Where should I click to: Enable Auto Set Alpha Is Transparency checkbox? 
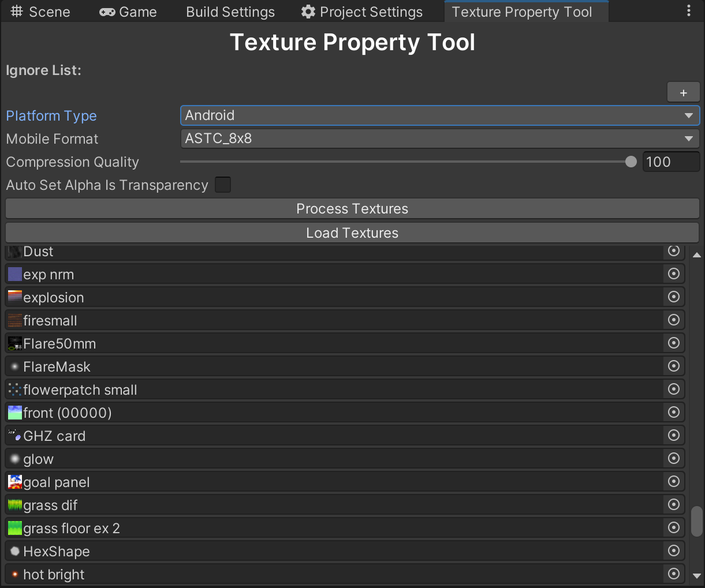(223, 185)
